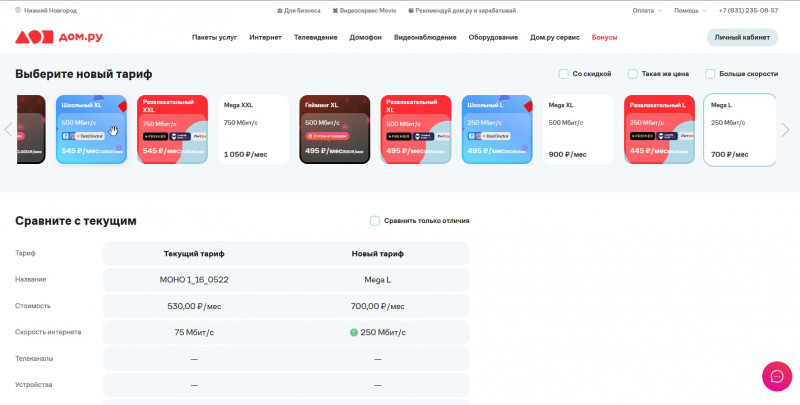
Task: Click PREMIER logo in Развлекательный XXL card
Action: (155, 136)
